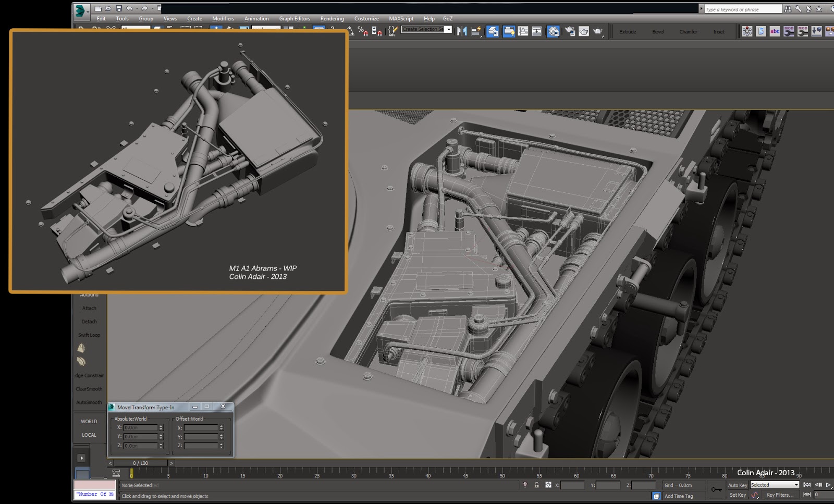The image size is (834, 504).
Task: Open the Group menu
Action: (x=146, y=19)
